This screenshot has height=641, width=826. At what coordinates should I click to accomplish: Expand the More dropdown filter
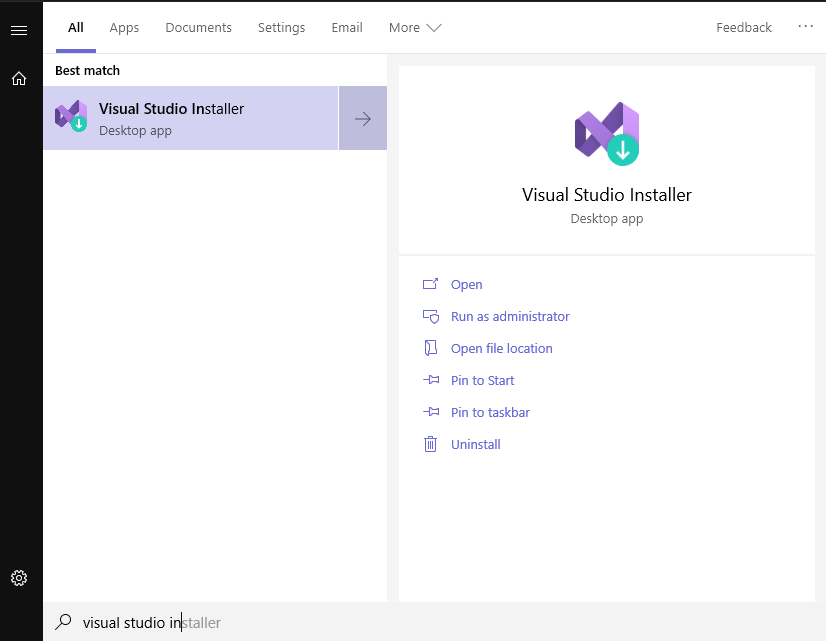tap(414, 28)
